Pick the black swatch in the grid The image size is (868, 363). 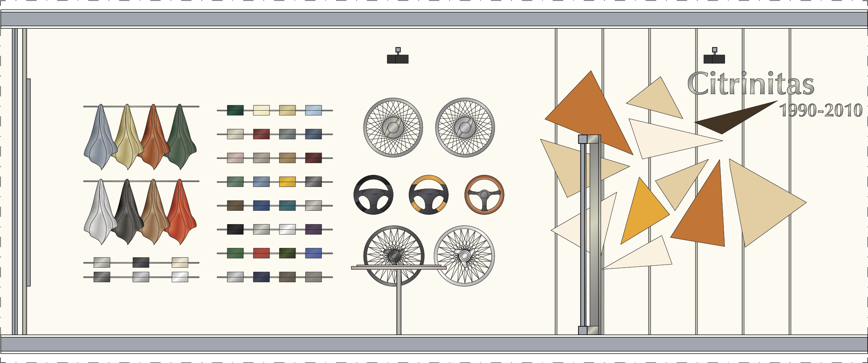pyautogui.click(x=235, y=229)
